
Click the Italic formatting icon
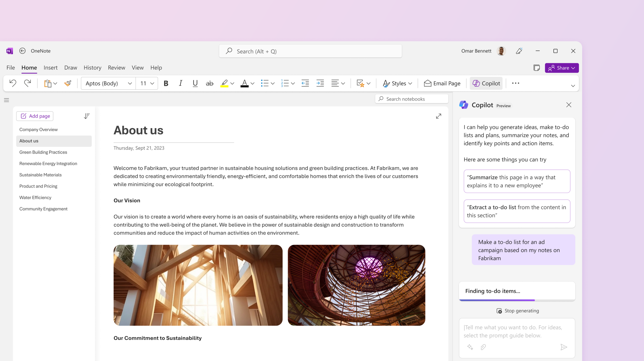pyautogui.click(x=180, y=83)
